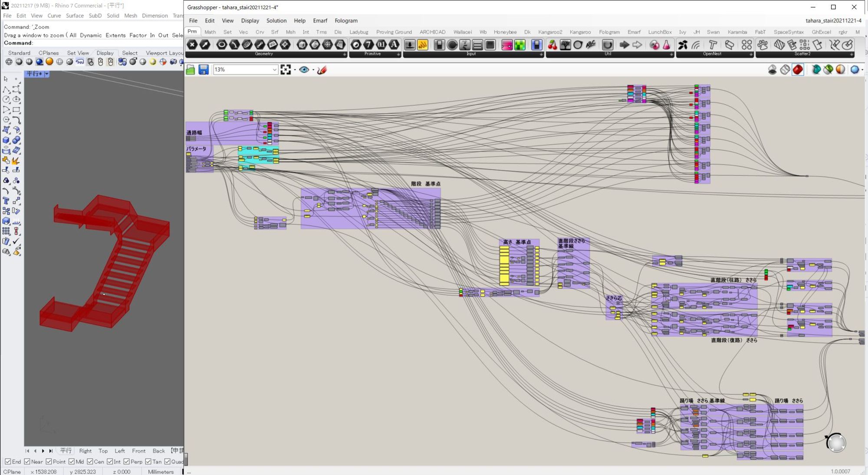Click the Extents option in Rhino command line
Image resolution: width=868 pixels, height=475 pixels.
coord(115,35)
